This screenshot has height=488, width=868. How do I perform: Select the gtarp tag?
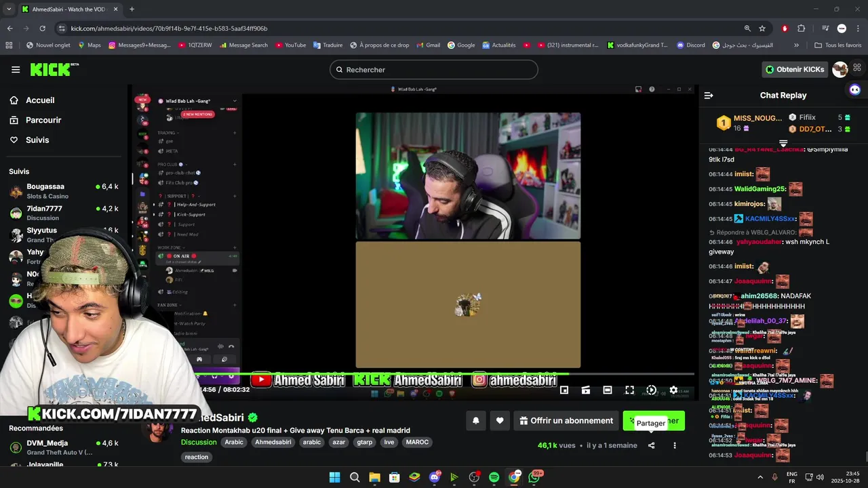point(365,442)
